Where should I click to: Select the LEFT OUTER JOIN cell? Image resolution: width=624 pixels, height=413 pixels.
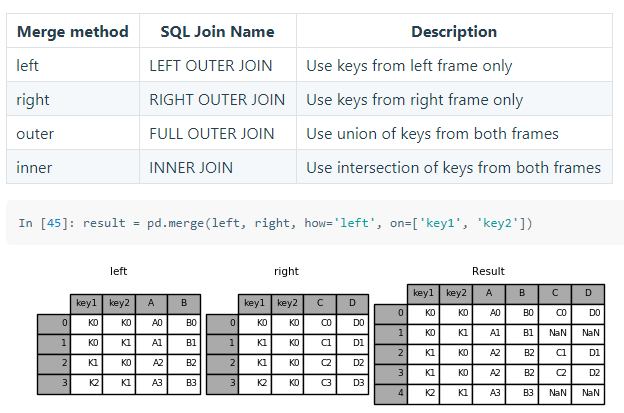point(217,66)
